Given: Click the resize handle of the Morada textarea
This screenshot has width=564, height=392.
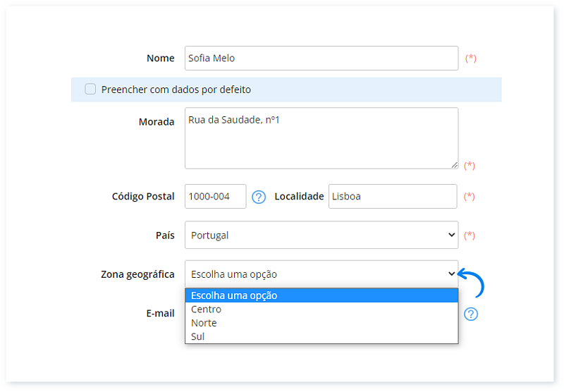Looking at the screenshot, I should coord(454,164).
